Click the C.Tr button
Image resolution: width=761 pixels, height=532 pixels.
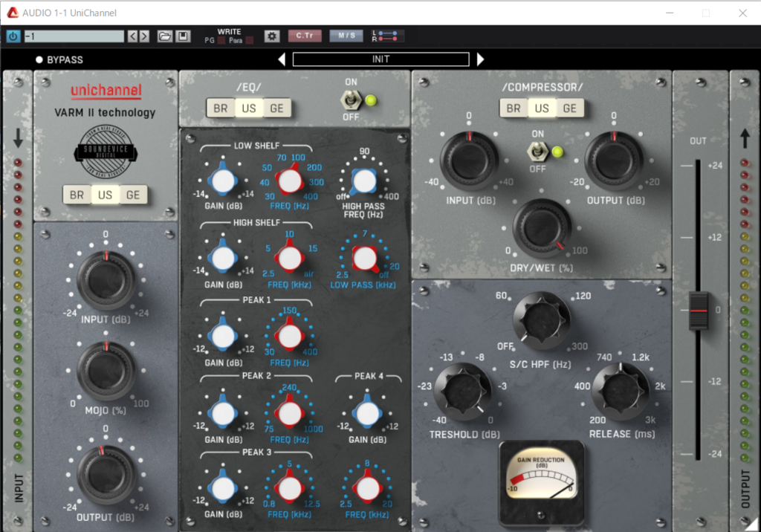(305, 36)
